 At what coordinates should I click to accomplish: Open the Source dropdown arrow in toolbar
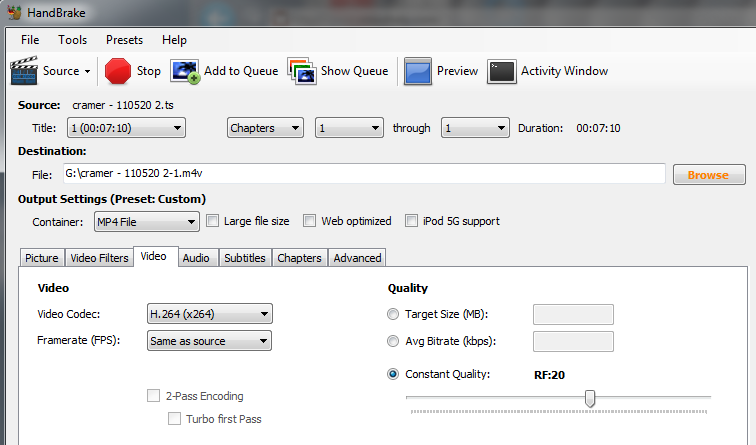click(x=87, y=71)
